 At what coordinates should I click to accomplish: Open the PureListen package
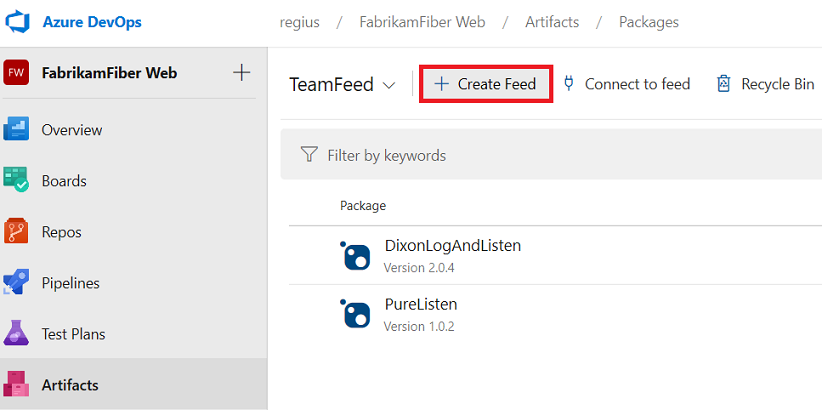click(420, 304)
